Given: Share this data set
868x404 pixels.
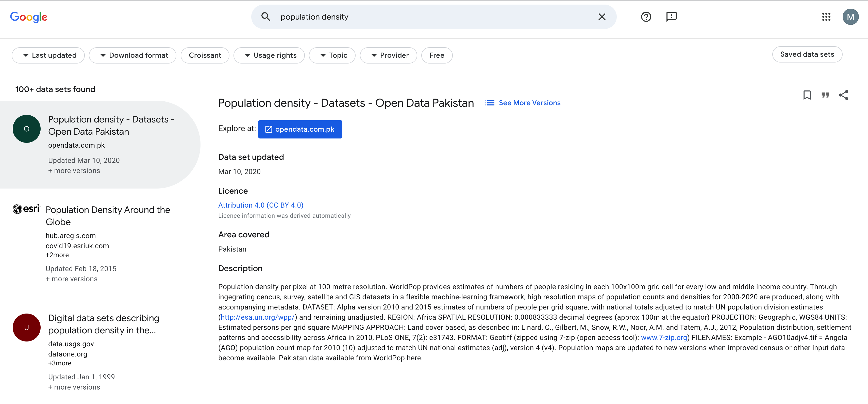Looking at the screenshot, I should point(843,95).
